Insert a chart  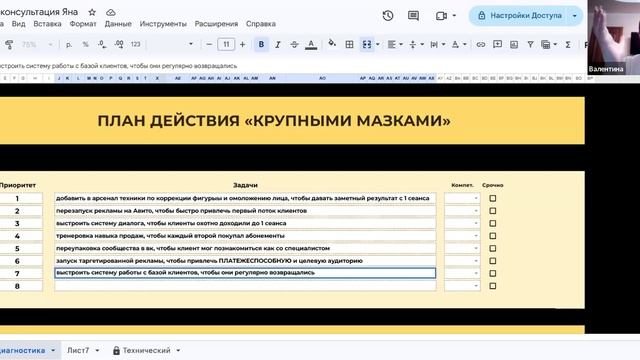(514, 44)
